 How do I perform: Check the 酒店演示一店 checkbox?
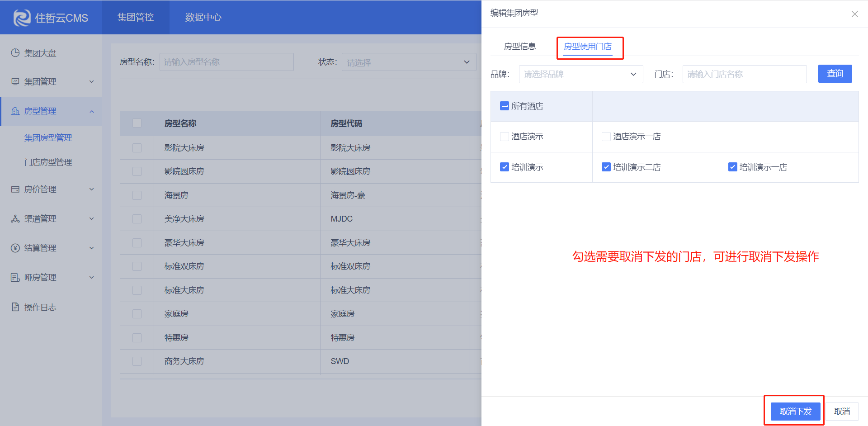(606, 137)
